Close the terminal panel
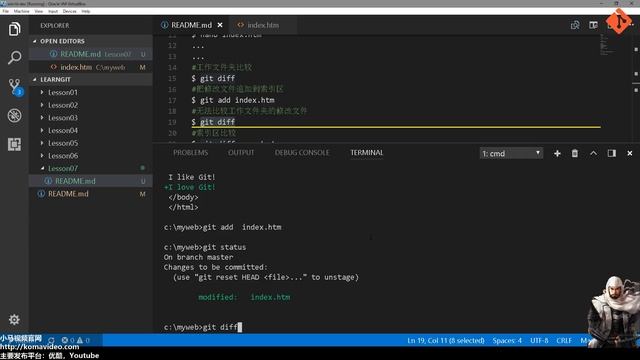This screenshot has height=360, width=640. point(630,153)
